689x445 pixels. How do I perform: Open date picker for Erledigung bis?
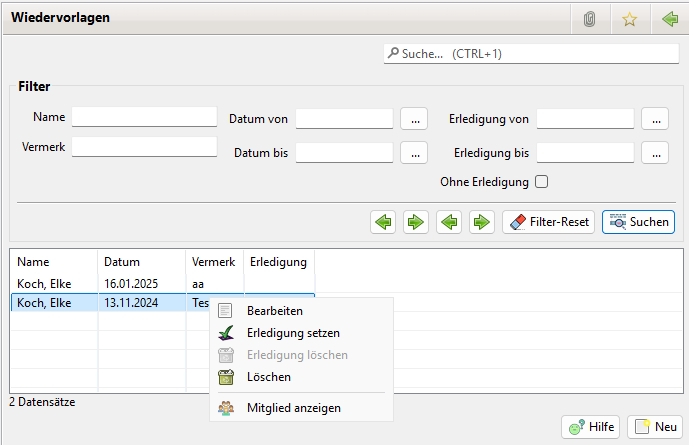point(655,153)
